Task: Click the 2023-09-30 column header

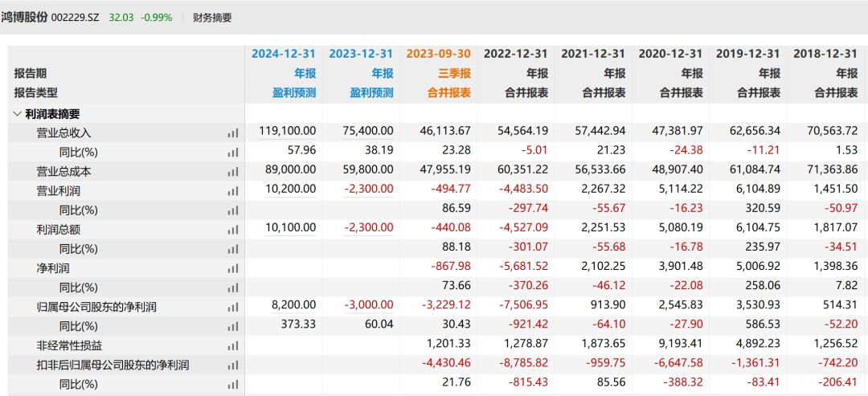Action: [x=438, y=54]
